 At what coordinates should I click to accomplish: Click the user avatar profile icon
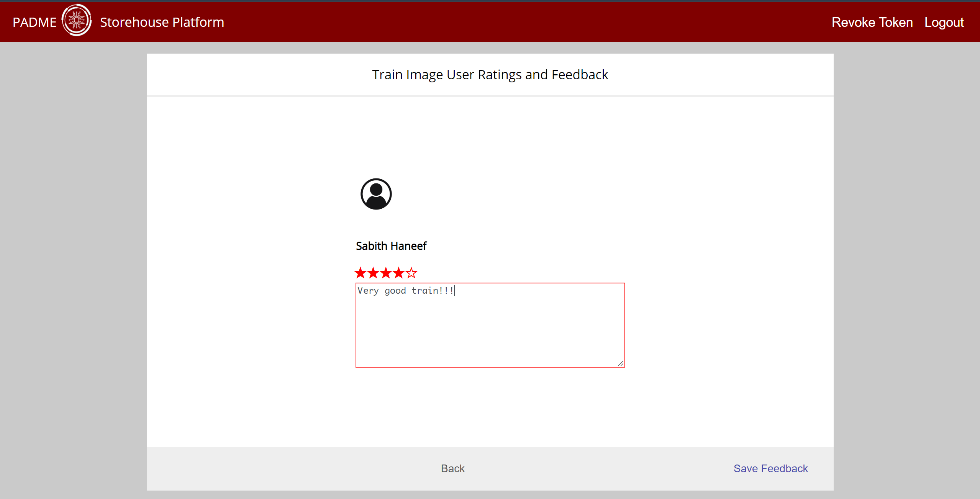(x=376, y=194)
